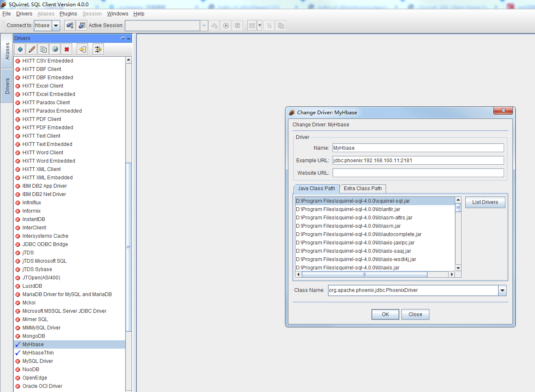
Task: Click the class path horizontal scrollbar thumb
Action: (x=364, y=274)
